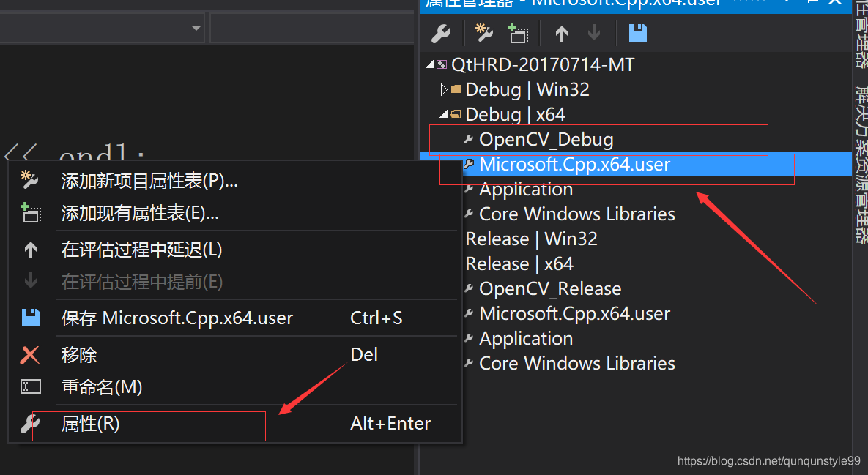Select Core Windows Libraries under Release | x64
Image resolution: width=868 pixels, height=475 pixels.
click(x=576, y=363)
